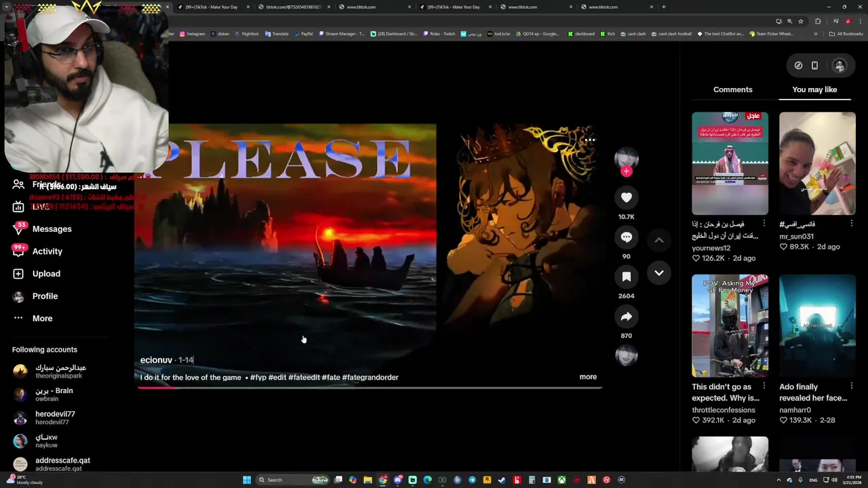This screenshot has width=868, height=488.
Task: Open the #fategrandorder hashtag
Action: [370, 378]
